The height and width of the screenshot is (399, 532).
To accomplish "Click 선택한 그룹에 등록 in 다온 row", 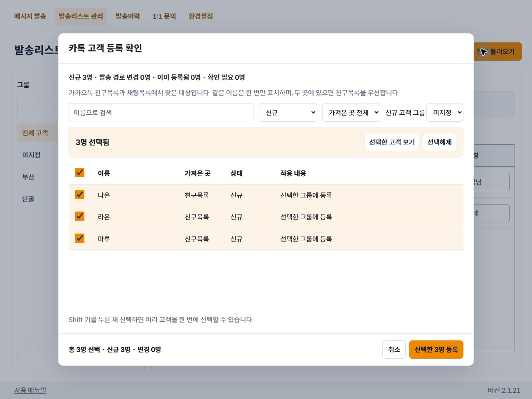I will [x=306, y=195].
